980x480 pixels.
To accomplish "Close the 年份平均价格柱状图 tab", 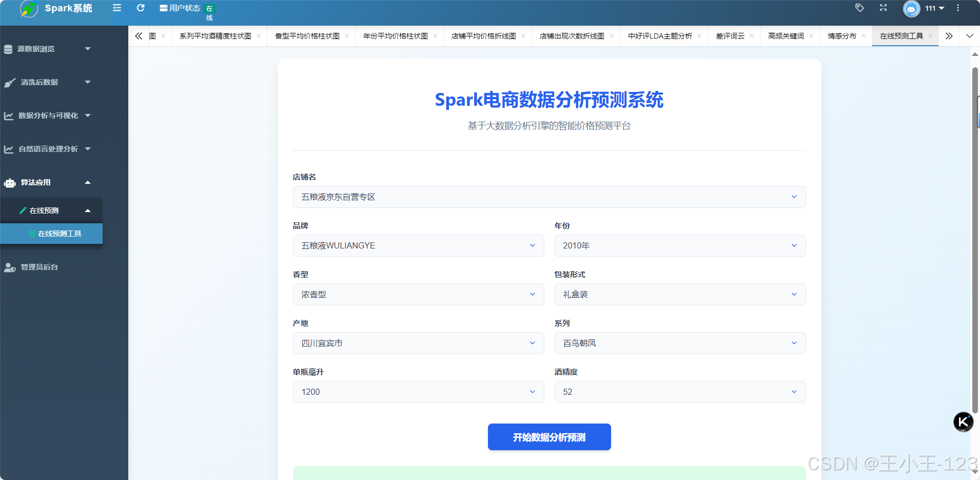I will tap(435, 36).
